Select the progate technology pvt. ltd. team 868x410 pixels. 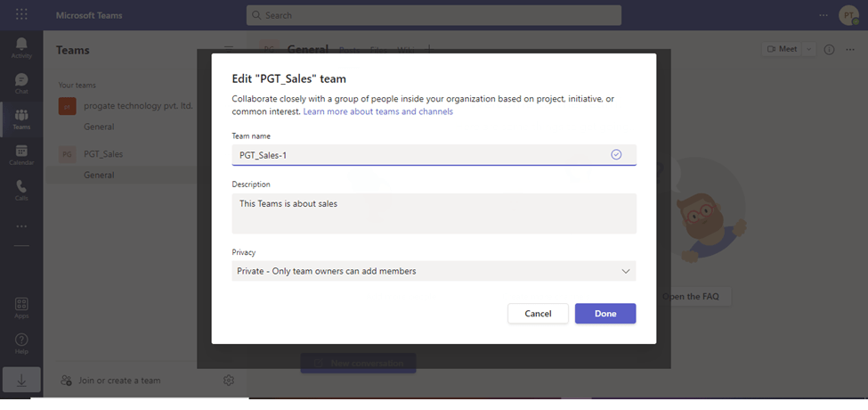pos(137,106)
